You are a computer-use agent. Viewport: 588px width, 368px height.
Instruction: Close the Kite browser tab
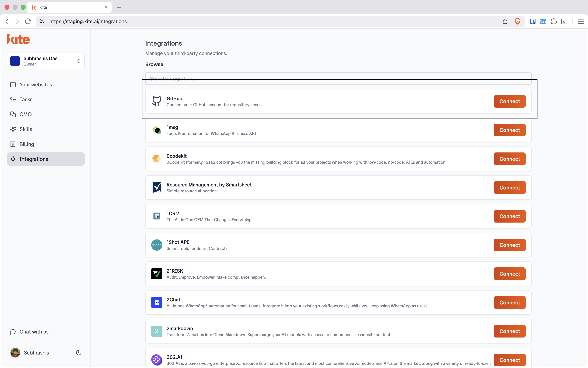[x=106, y=7]
